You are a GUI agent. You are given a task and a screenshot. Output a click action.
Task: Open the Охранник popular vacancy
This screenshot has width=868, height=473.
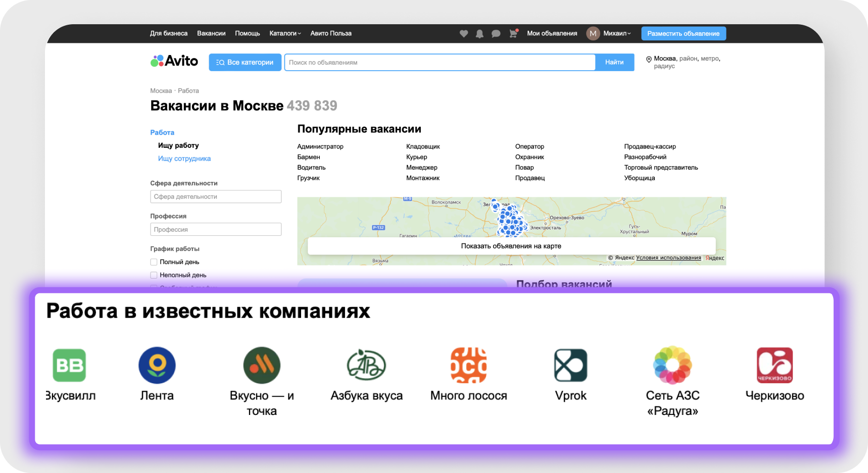[529, 157]
